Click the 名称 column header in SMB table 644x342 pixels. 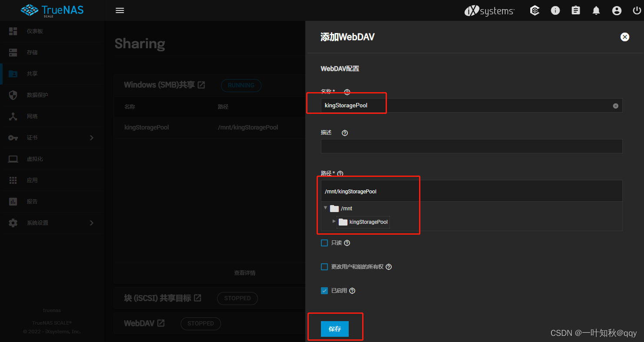[x=130, y=106]
